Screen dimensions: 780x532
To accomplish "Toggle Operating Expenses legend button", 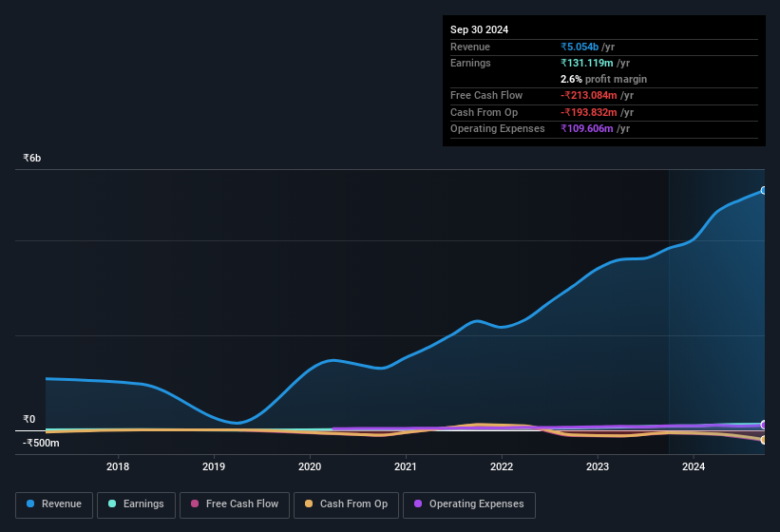I will tap(469, 504).
